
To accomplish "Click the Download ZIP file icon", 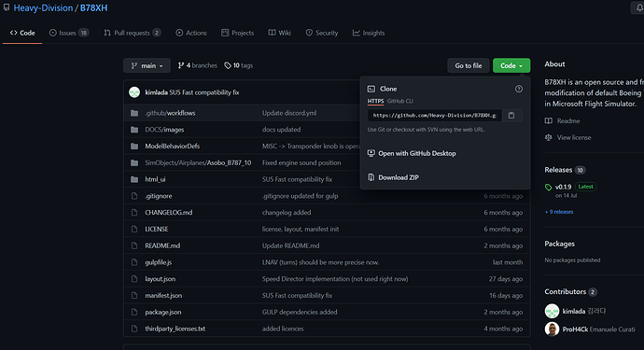I will click(371, 177).
